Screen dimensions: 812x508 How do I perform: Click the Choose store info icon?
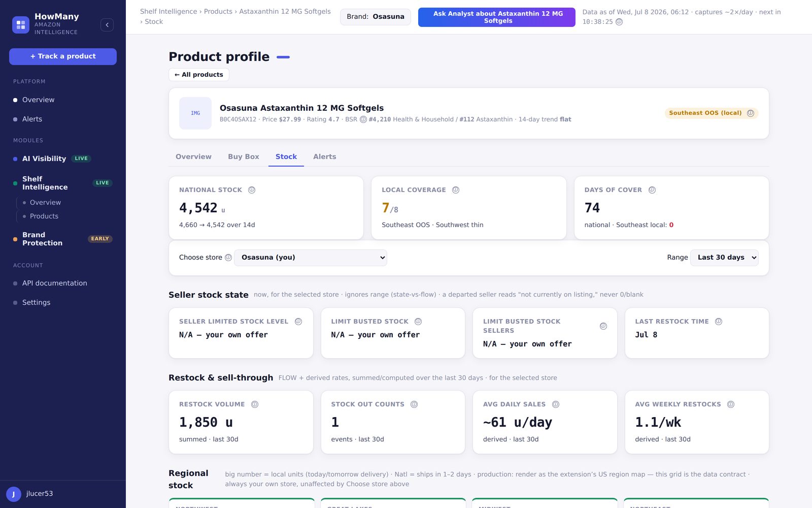pyautogui.click(x=228, y=258)
